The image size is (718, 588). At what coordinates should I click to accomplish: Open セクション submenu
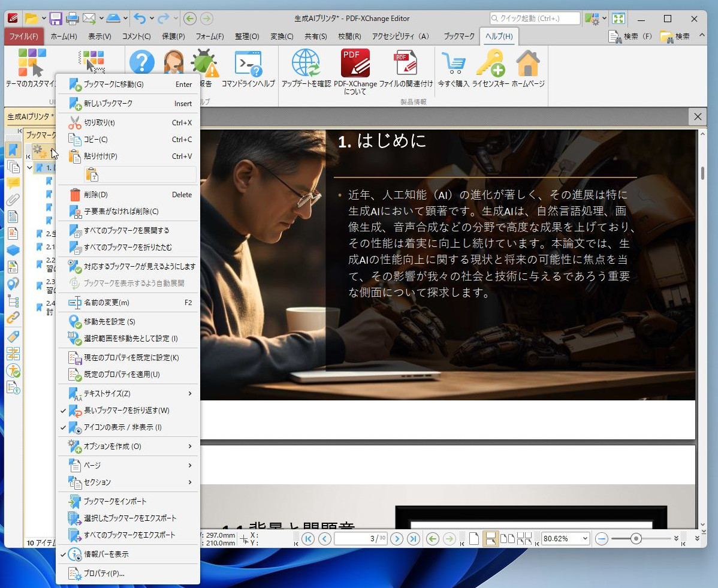pos(128,483)
